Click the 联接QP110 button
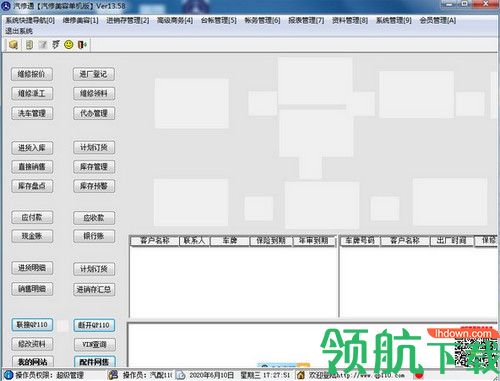The image size is (500, 381). tap(32, 325)
